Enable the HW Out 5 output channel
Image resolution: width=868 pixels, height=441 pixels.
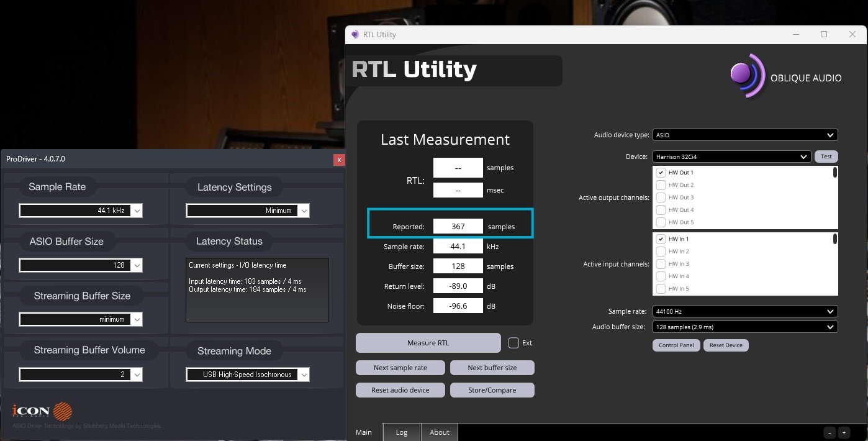point(661,222)
